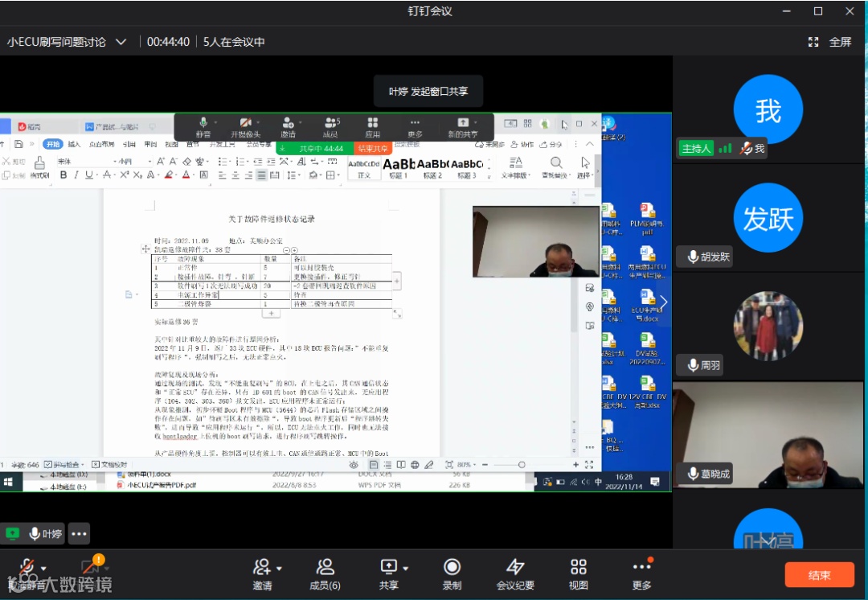Screen dimensions: 868x600
Task: Click 新的共享 in the shared floating toolbar
Action: click(x=463, y=127)
